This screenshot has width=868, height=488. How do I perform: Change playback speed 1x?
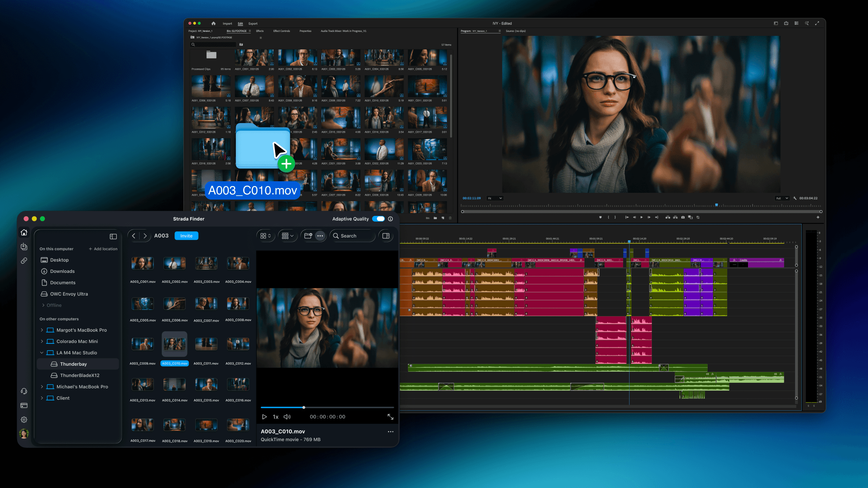[276, 417]
